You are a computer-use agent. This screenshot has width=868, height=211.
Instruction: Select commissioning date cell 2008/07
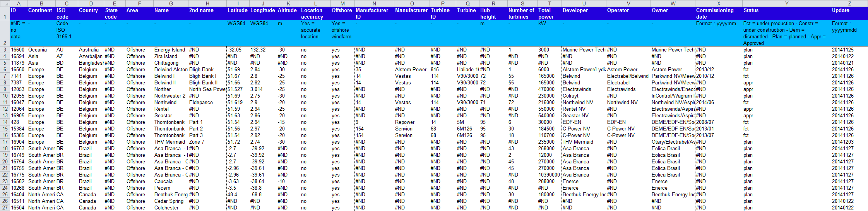pos(719,122)
